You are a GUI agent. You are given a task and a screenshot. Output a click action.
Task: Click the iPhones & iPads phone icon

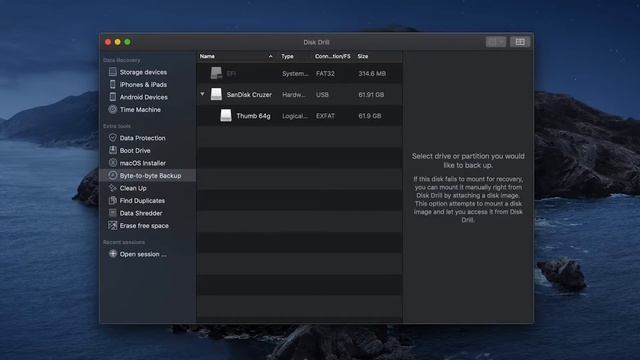click(x=113, y=84)
